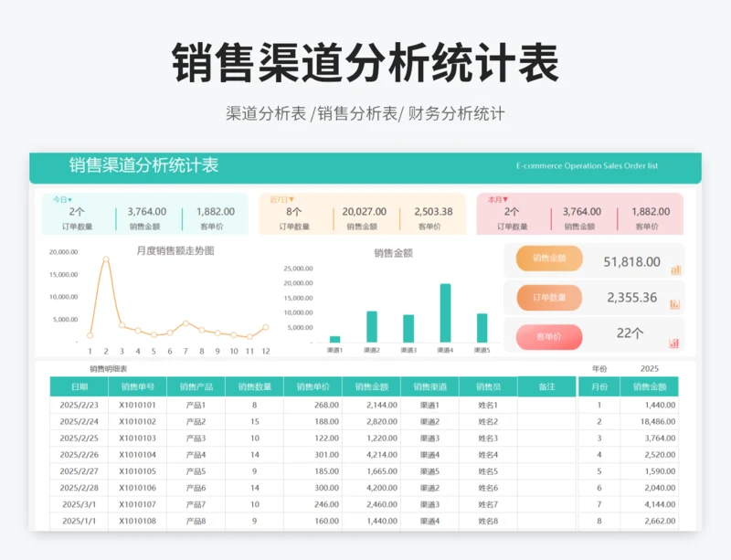The image size is (731, 560).
Task: Select the 销售渠道 column header
Action: point(429,386)
